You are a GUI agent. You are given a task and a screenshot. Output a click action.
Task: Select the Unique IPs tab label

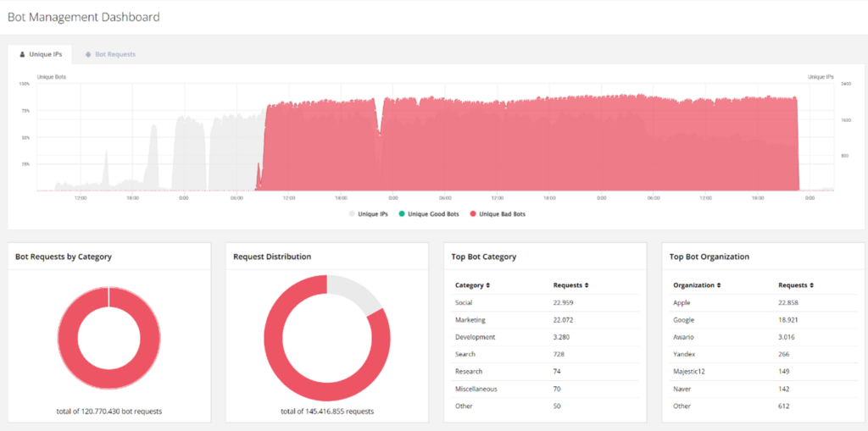[45, 54]
